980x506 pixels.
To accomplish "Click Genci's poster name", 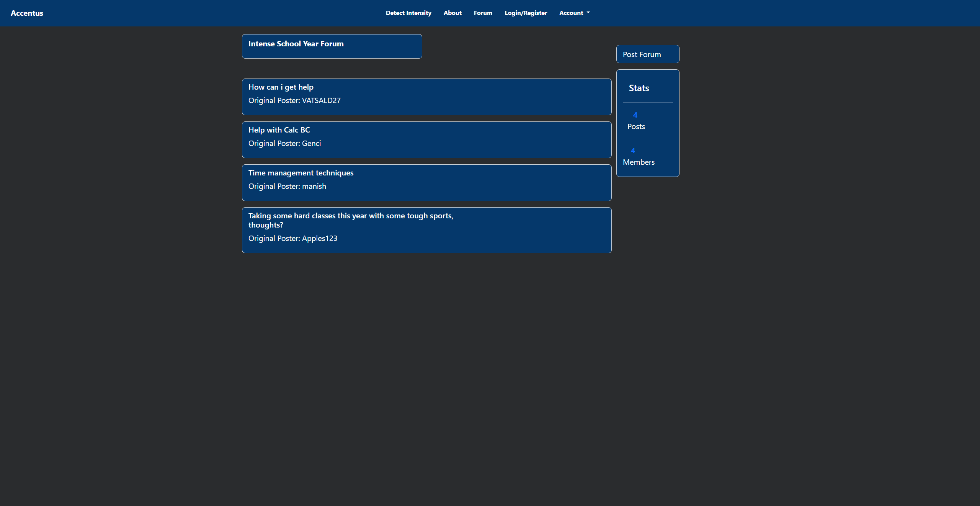I will click(x=311, y=143).
